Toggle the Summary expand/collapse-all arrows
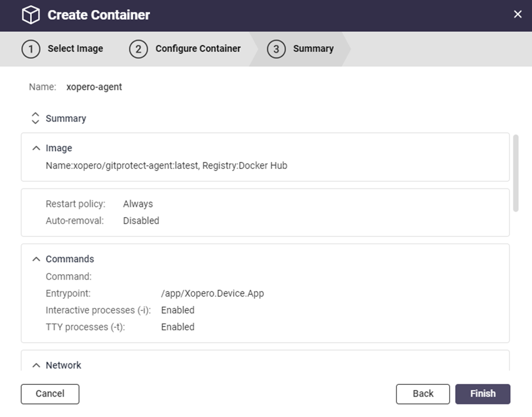 pyautogui.click(x=35, y=118)
